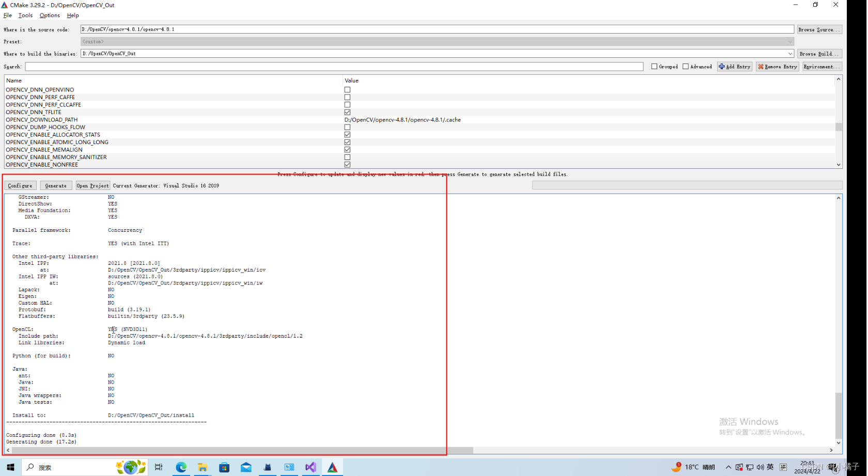The height and width of the screenshot is (476, 868).
Task: Expand the build binaries path dropdown
Action: coord(790,53)
